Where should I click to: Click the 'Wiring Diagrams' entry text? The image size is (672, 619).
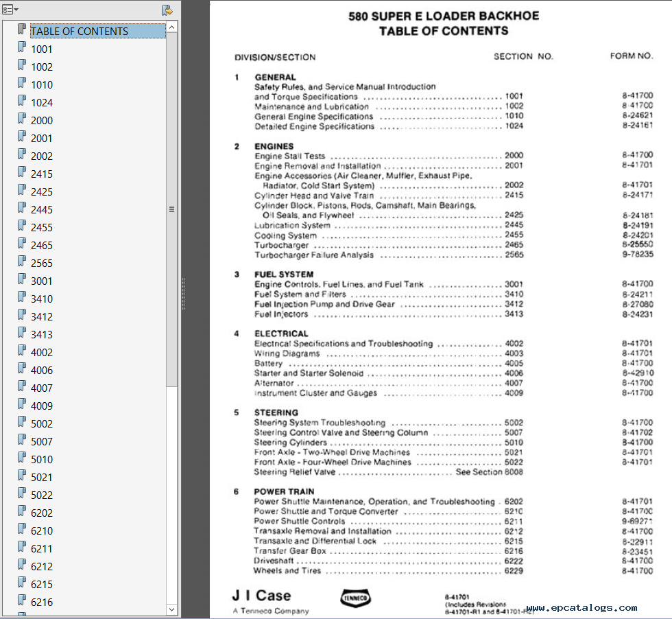pyautogui.click(x=287, y=353)
